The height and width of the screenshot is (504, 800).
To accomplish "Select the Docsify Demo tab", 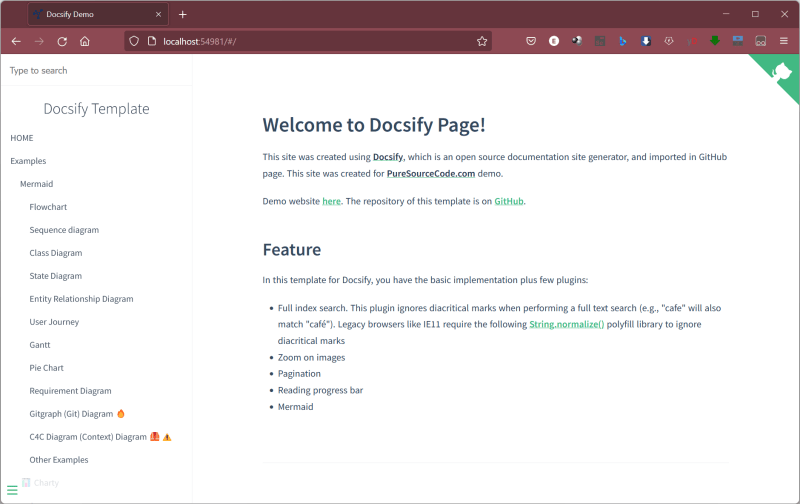I will (x=98, y=14).
